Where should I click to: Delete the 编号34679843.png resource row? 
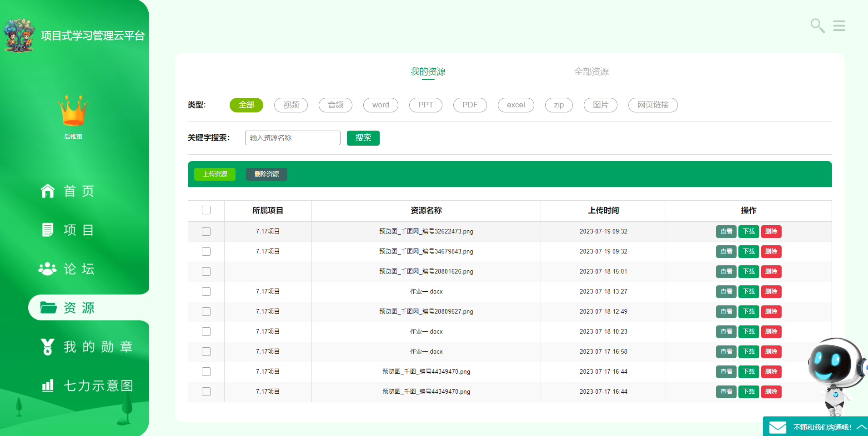771,252
